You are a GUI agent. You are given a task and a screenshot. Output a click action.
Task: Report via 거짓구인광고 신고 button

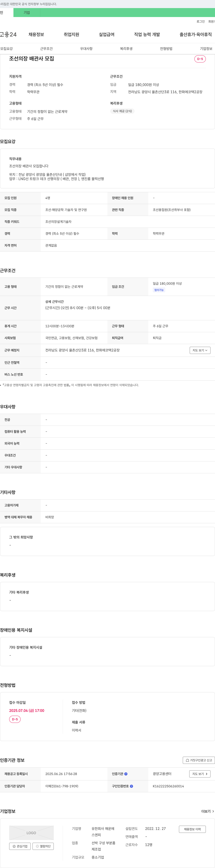click(199, 760)
